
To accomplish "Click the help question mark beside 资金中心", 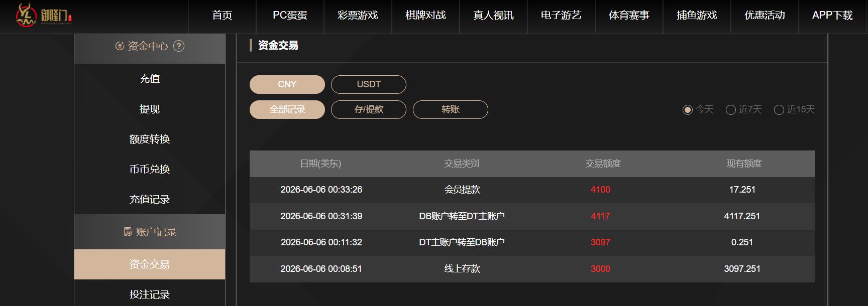I will [179, 46].
